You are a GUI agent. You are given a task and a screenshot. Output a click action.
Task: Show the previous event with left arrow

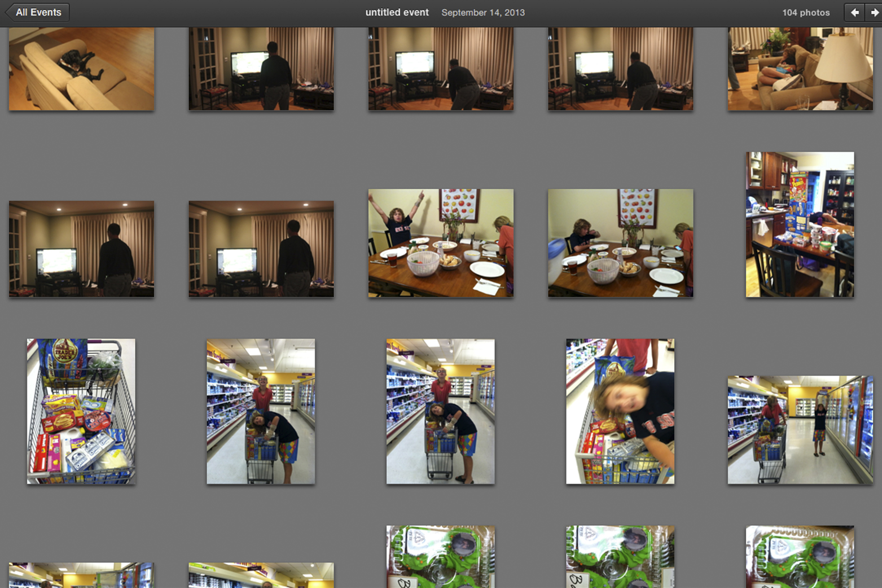(855, 12)
